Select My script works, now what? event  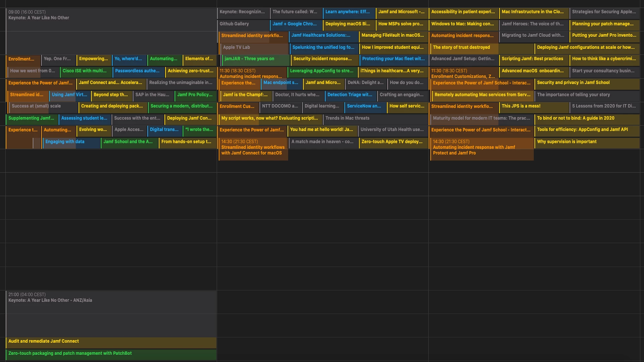[270, 118]
